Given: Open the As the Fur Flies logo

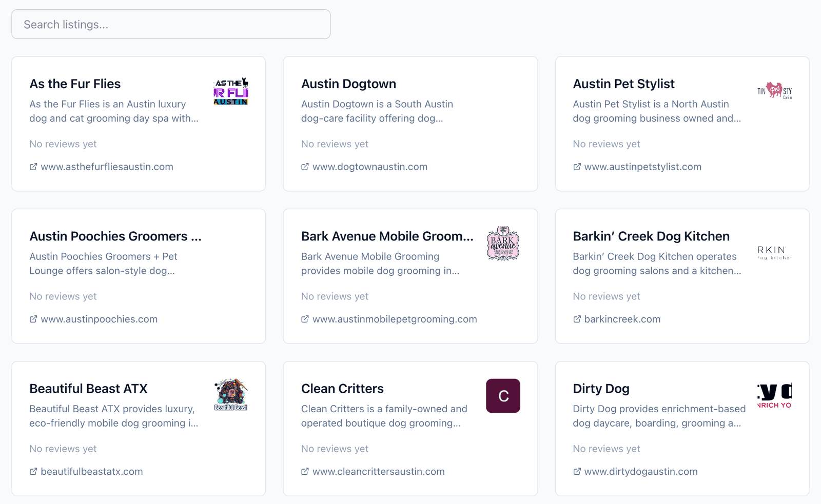Looking at the screenshot, I should (x=231, y=91).
